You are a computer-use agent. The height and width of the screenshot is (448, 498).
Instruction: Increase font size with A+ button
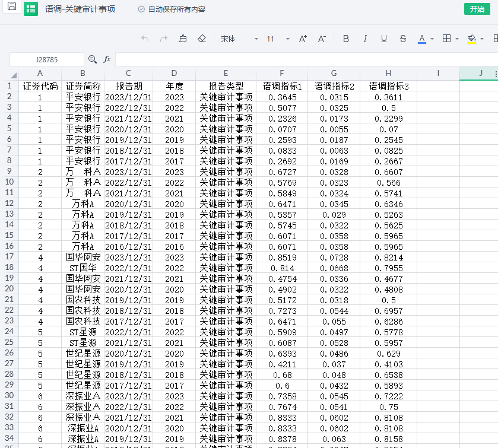(x=303, y=39)
